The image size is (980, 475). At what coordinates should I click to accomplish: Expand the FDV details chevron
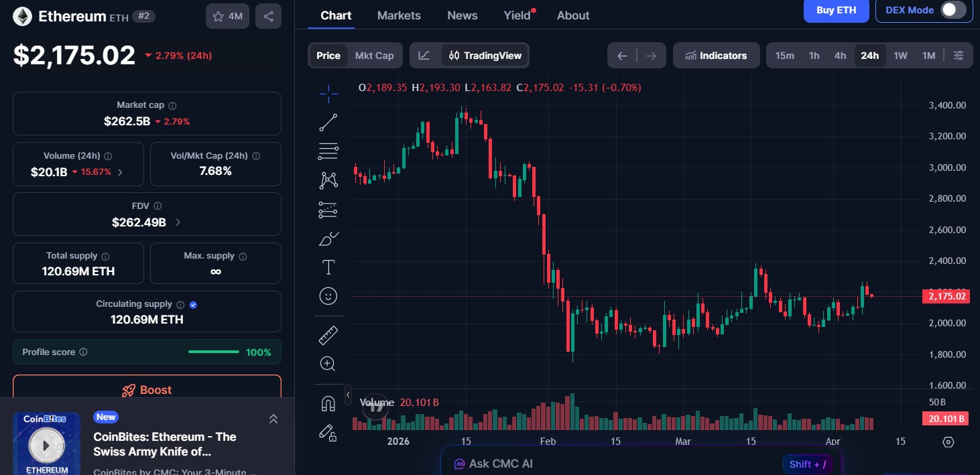[x=177, y=222]
